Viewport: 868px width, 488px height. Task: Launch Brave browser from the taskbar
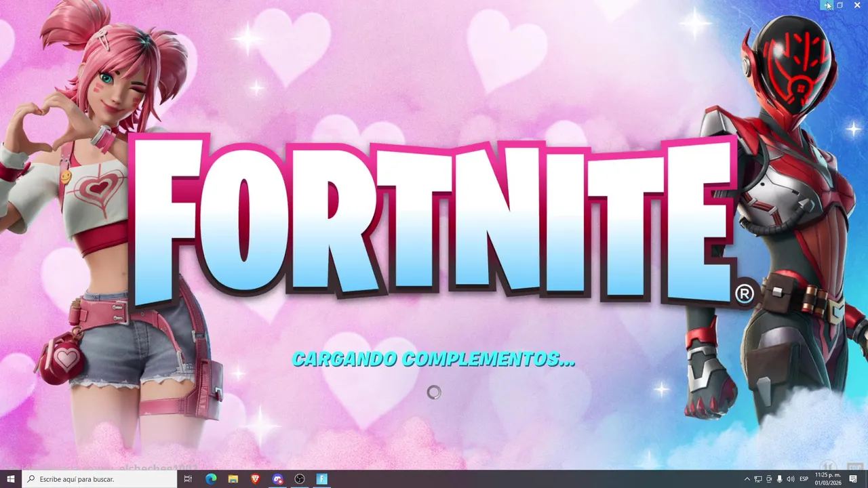click(x=255, y=479)
